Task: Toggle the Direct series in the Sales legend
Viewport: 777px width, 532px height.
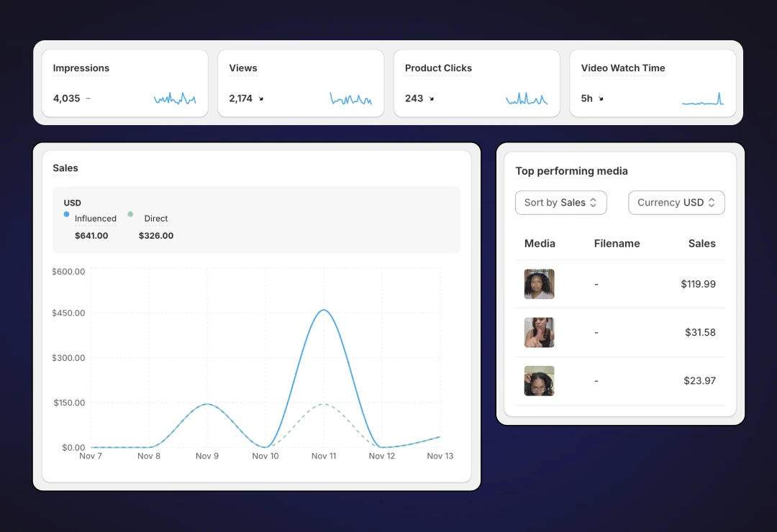Action: (155, 219)
